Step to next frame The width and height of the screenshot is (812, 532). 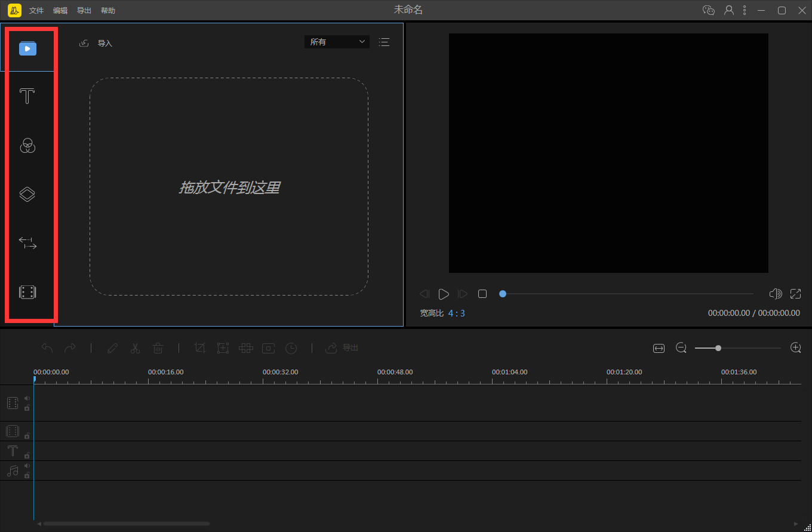(x=462, y=294)
